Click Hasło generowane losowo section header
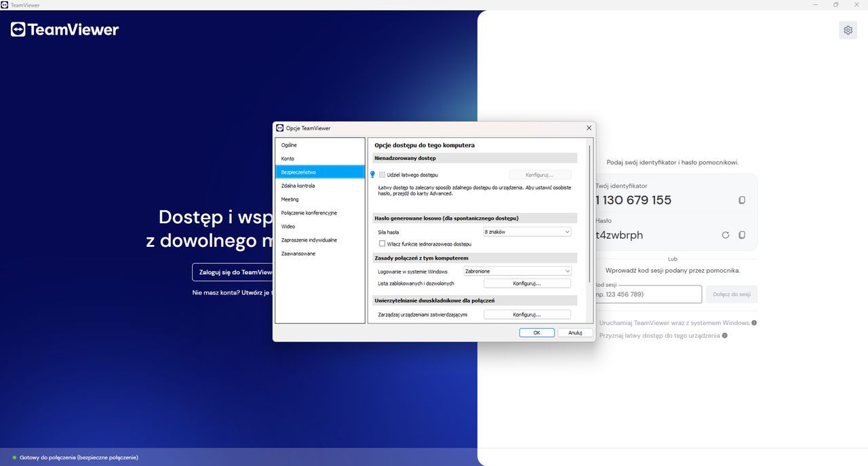 475,218
